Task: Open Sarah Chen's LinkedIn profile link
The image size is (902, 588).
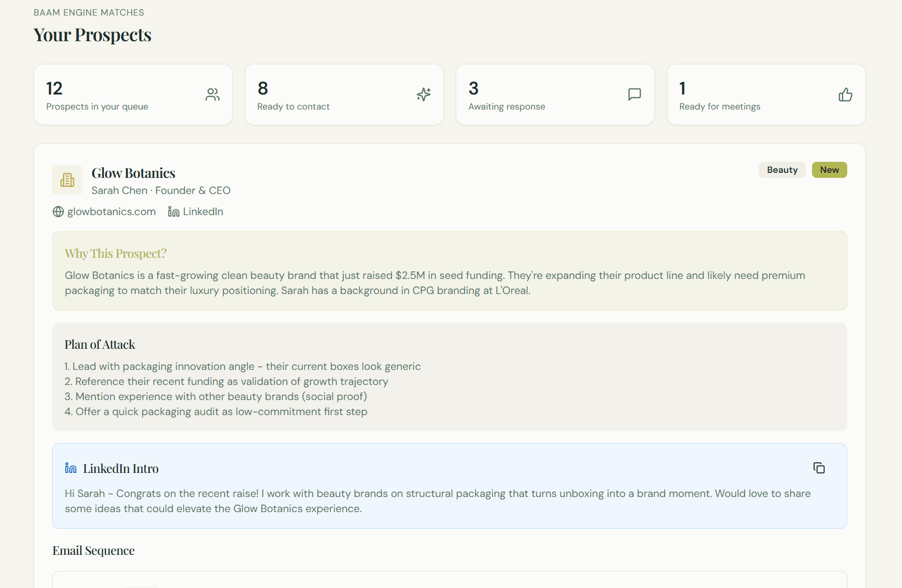Action: click(x=203, y=212)
